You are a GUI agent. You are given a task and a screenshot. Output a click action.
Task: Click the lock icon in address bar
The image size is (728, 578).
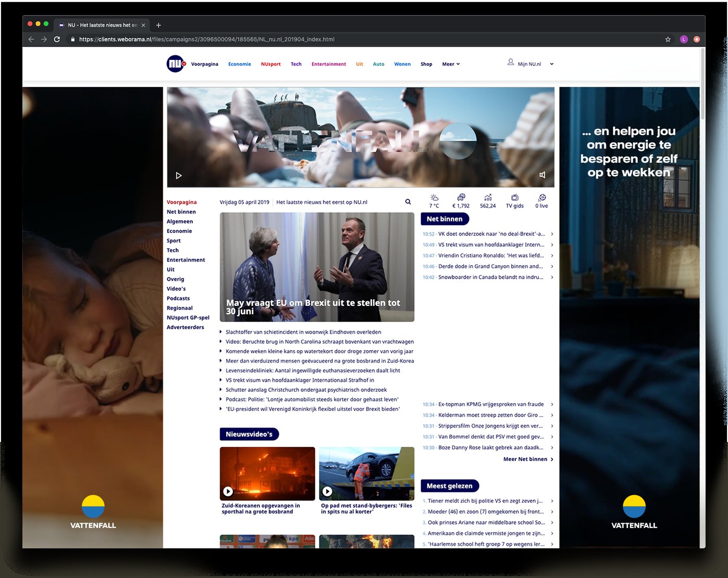[x=73, y=40]
